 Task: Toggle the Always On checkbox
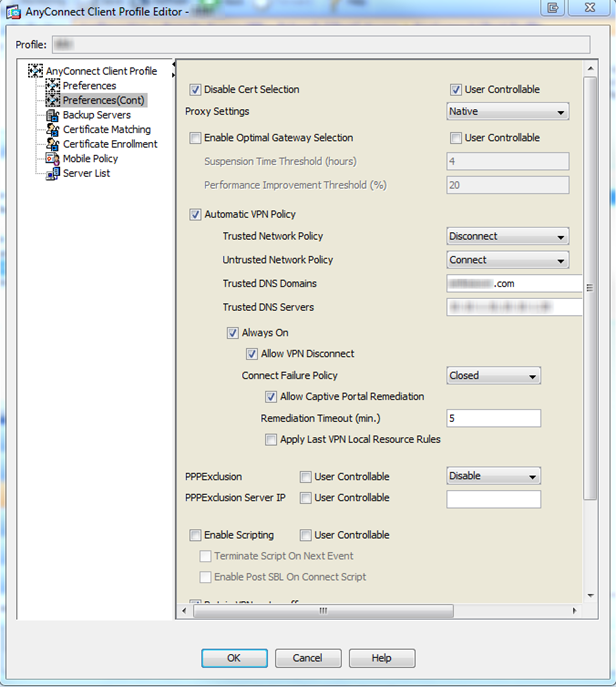pos(233,333)
